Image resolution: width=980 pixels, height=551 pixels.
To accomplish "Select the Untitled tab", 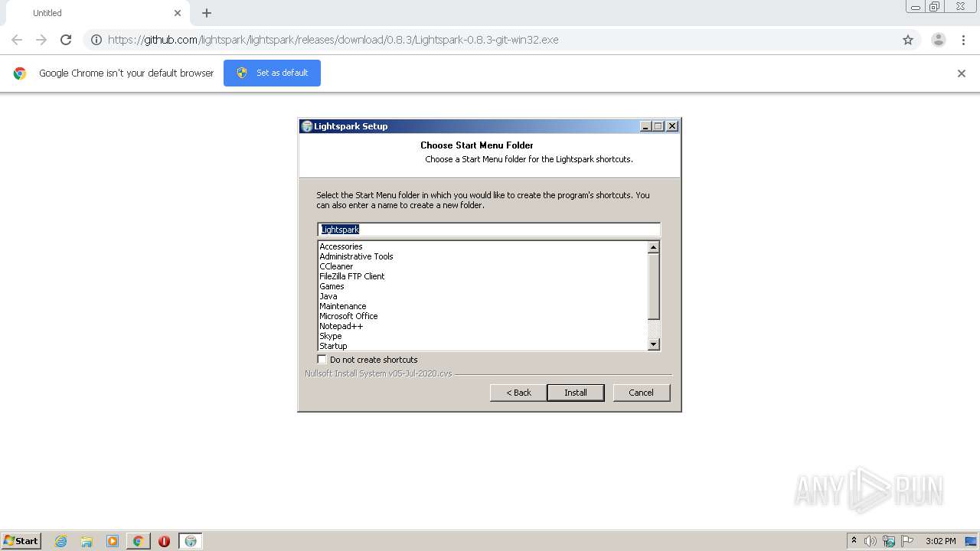I will click(x=98, y=13).
